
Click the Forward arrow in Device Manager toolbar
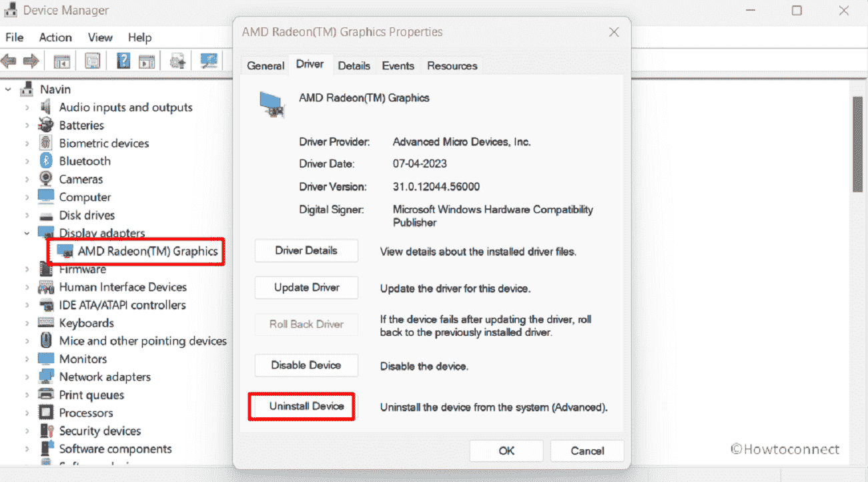31,61
